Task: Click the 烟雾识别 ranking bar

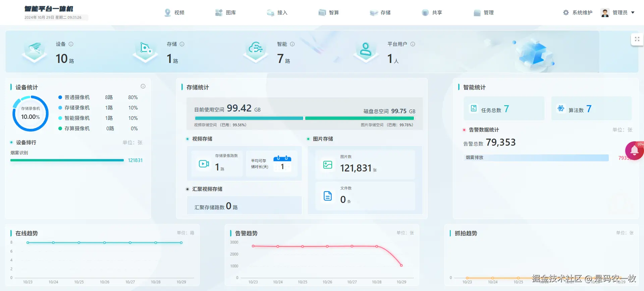Action: pyautogui.click(x=67, y=160)
